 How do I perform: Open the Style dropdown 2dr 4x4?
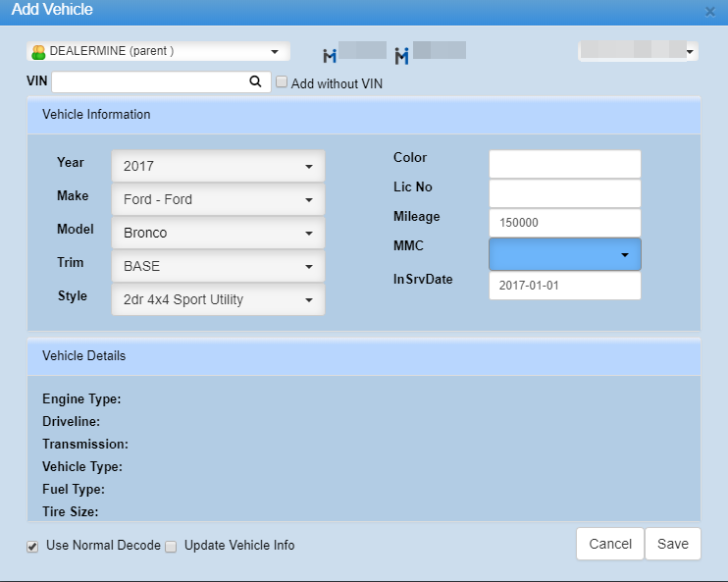218,299
